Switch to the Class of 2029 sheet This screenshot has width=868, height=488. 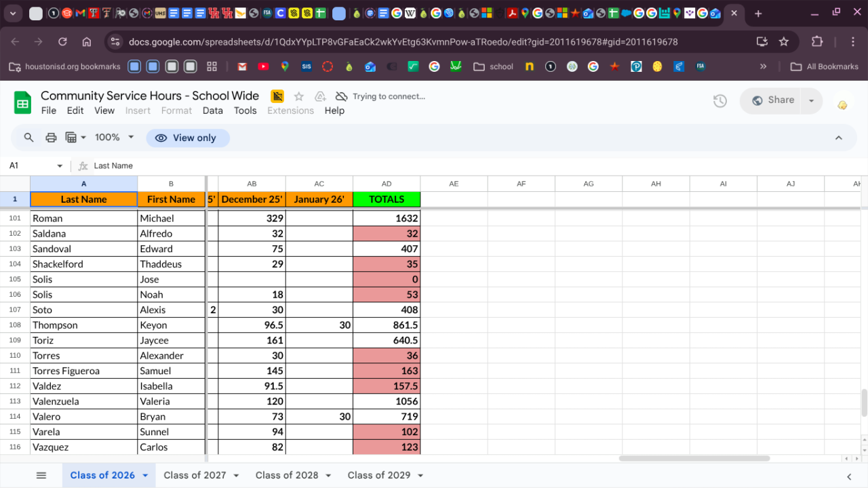[379, 475]
